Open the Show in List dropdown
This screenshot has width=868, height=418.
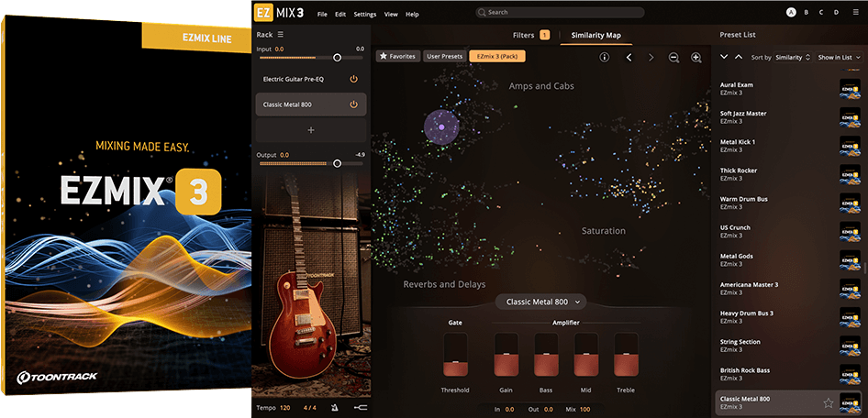(x=839, y=57)
